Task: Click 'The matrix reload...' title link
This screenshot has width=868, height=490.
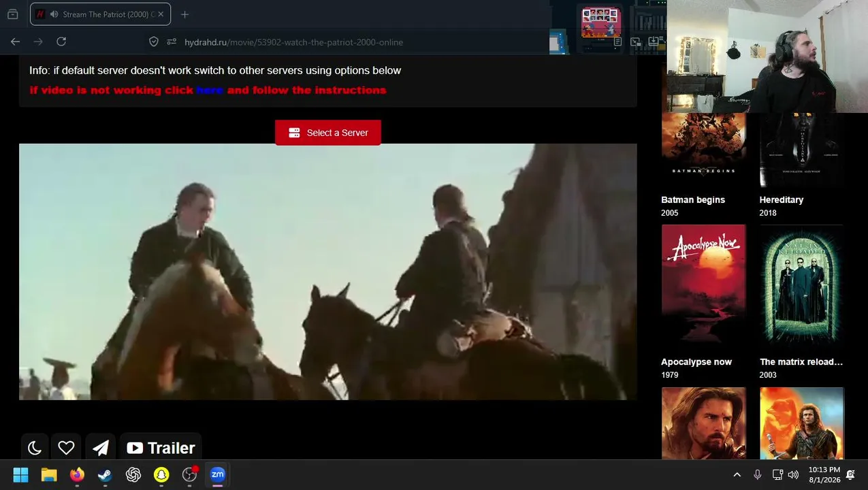Action: (x=801, y=361)
